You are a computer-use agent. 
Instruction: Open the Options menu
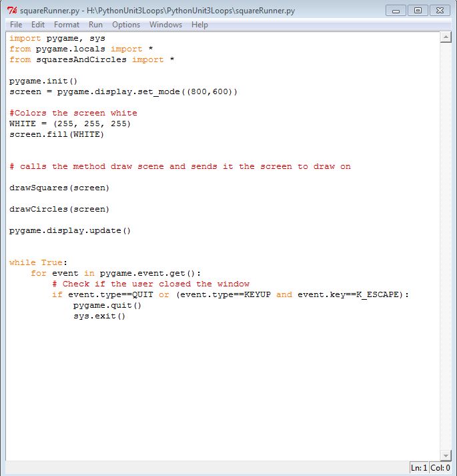[126, 25]
